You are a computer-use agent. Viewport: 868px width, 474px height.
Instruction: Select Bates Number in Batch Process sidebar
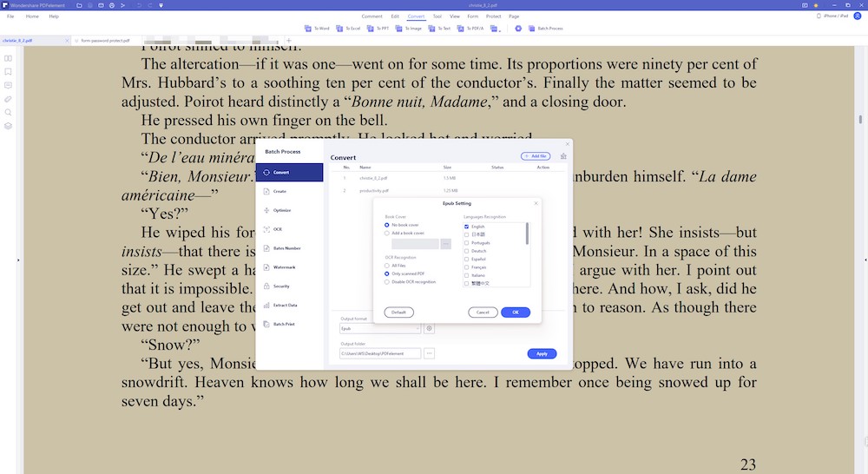pyautogui.click(x=290, y=248)
